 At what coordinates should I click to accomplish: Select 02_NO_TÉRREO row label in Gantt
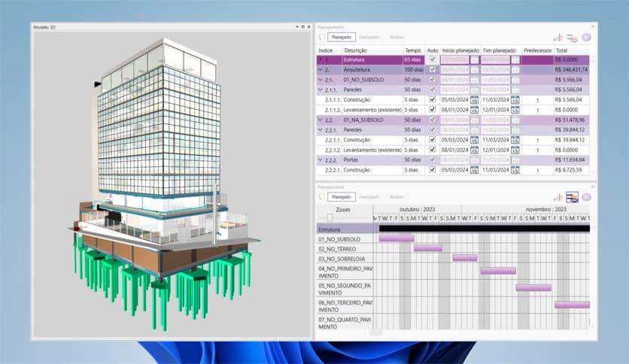pyautogui.click(x=337, y=249)
